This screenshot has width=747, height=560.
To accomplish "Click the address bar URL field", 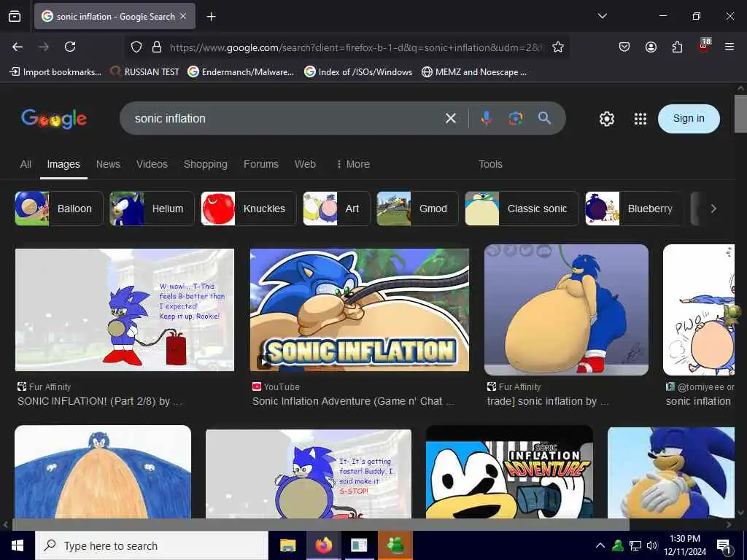I will (x=355, y=47).
